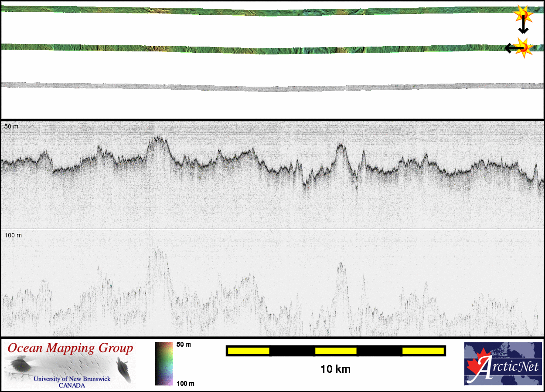Click the first yellow scale bar segment

pyautogui.click(x=249, y=351)
